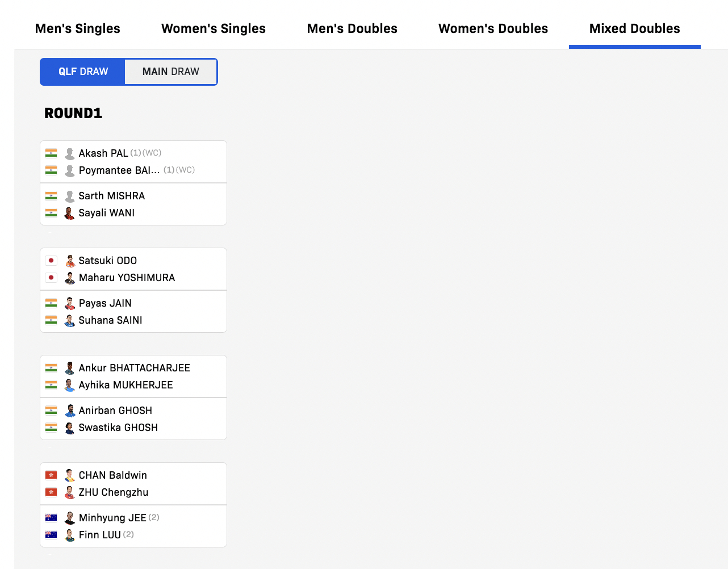This screenshot has width=728, height=569.
Task: Select ZHU Chengzhu name text
Action: [114, 492]
